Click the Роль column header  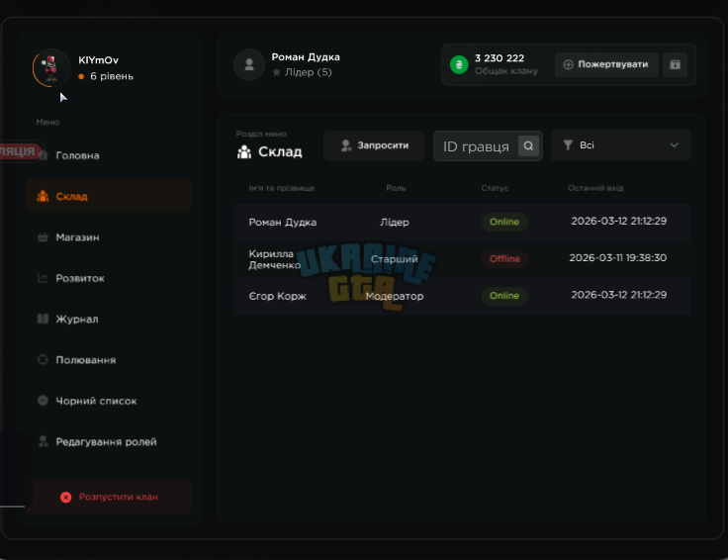(396, 188)
